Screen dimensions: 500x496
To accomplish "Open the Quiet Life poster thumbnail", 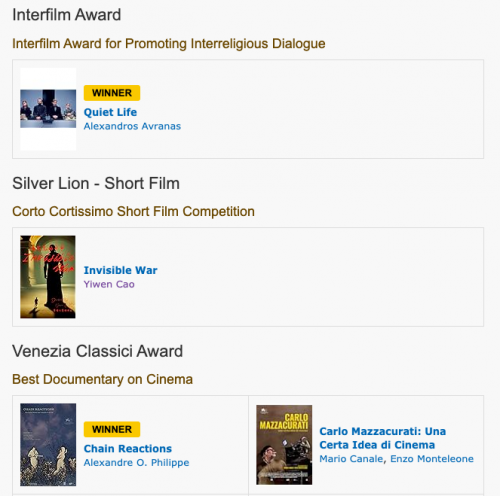I will tap(48, 109).
